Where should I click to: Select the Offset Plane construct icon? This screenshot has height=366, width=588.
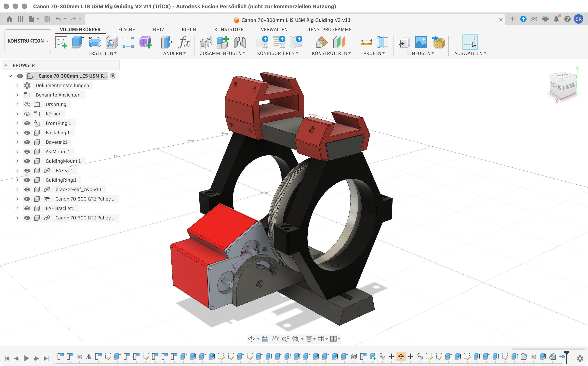[x=322, y=42]
